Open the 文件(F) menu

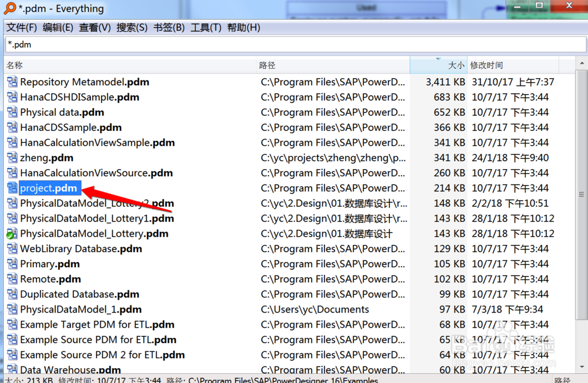[x=22, y=28]
